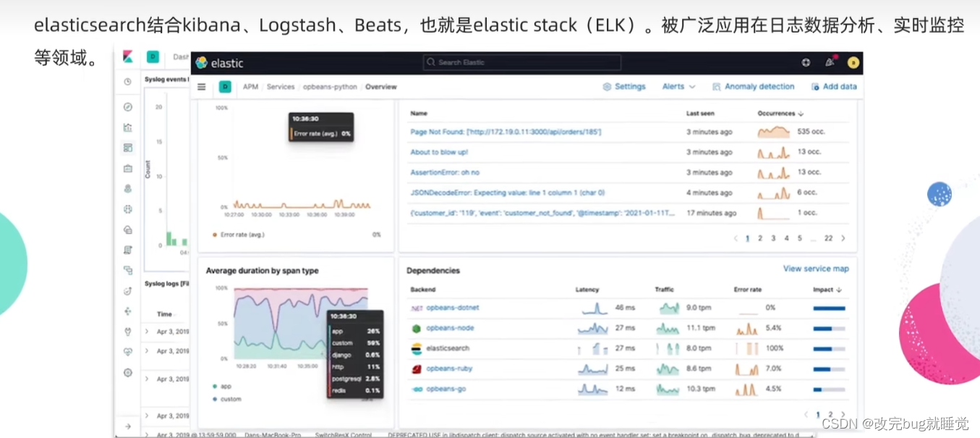Sort by the Occurrences column arrow
980x438 pixels.
tap(801, 114)
